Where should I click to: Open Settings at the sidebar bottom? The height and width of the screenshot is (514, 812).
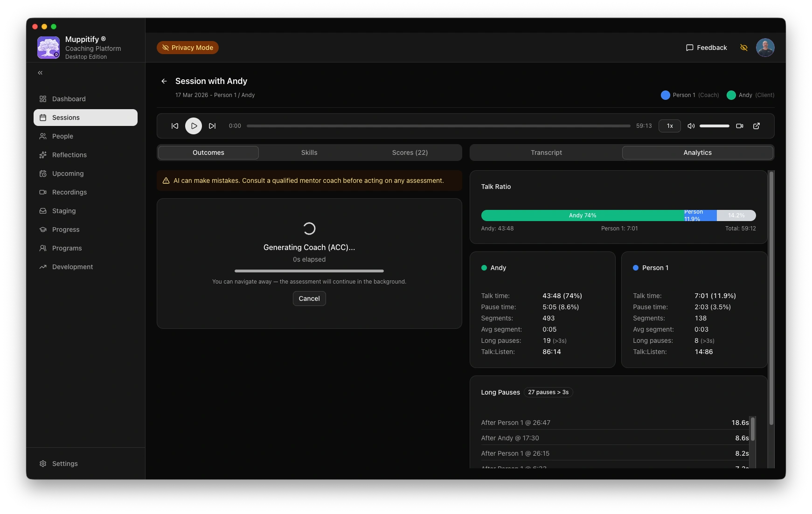(x=65, y=464)
